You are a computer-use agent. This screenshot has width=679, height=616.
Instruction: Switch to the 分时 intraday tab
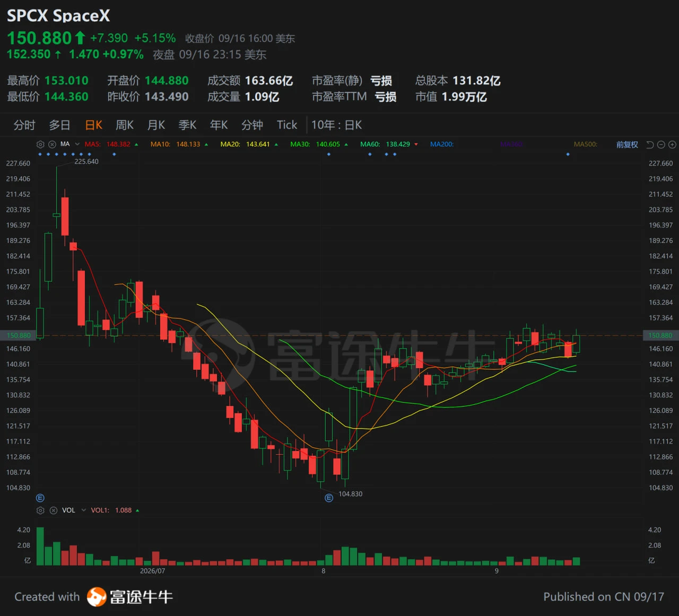point(24,125)
